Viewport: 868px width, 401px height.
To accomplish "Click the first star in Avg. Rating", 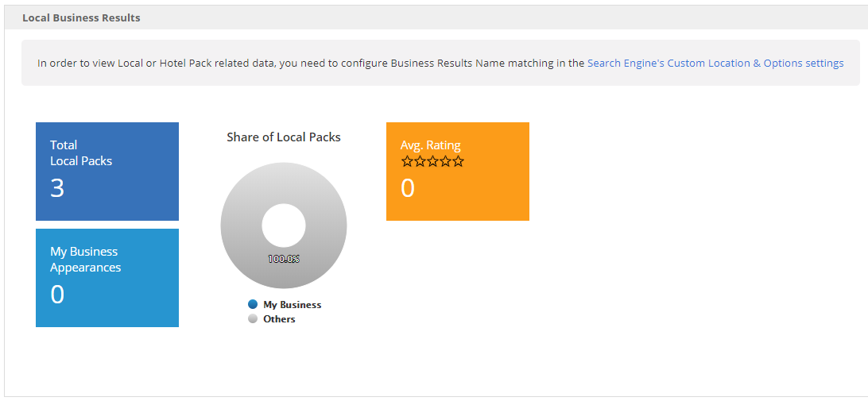I will pyautogui.click(x=408, y=161).
